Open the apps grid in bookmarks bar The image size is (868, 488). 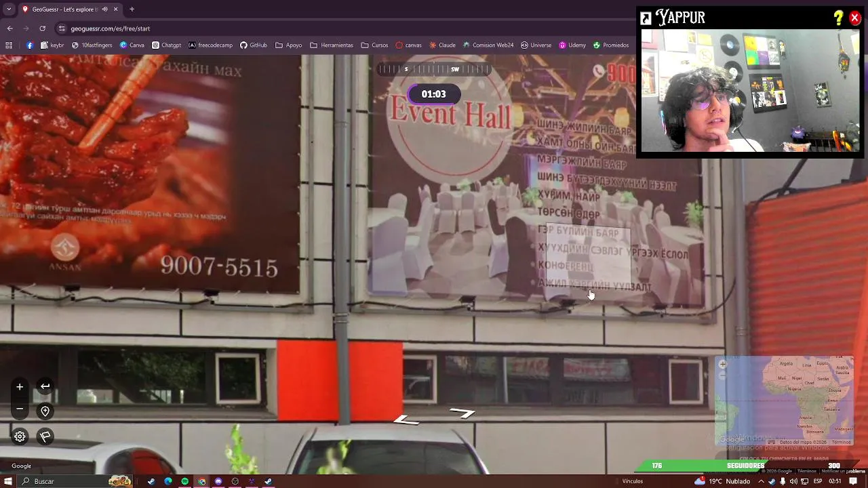point(9,45)
